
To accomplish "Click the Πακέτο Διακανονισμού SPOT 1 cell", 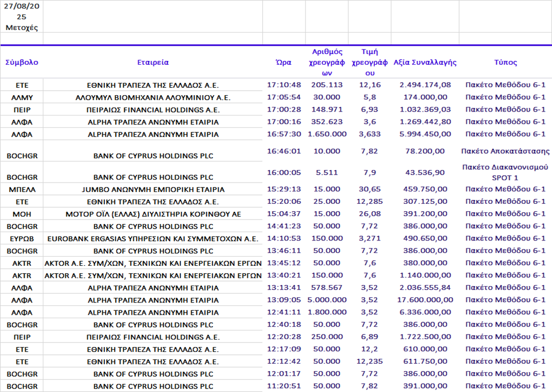I will 505,172.
